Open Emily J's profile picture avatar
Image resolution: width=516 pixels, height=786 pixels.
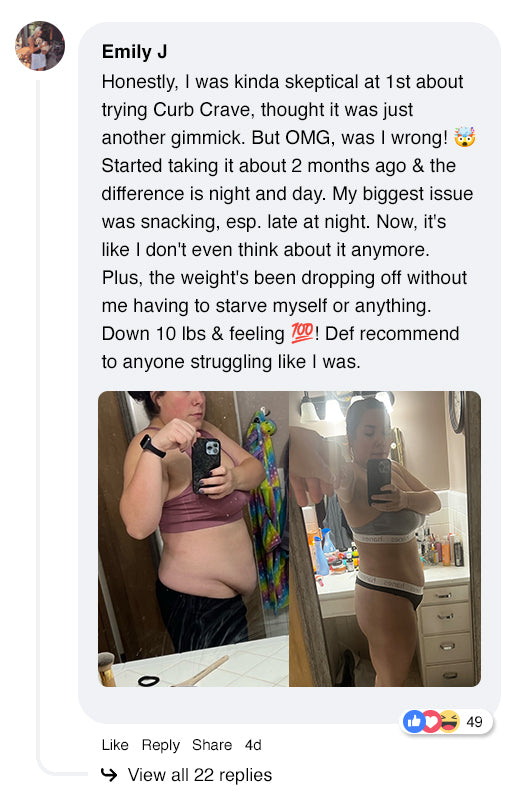pyautogui.click(x=40, y=46)
